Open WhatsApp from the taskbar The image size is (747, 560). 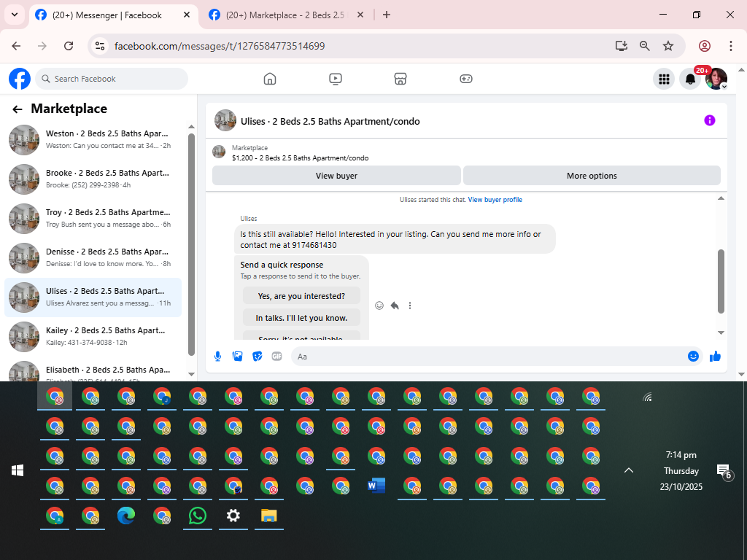(x=198, y=516)
